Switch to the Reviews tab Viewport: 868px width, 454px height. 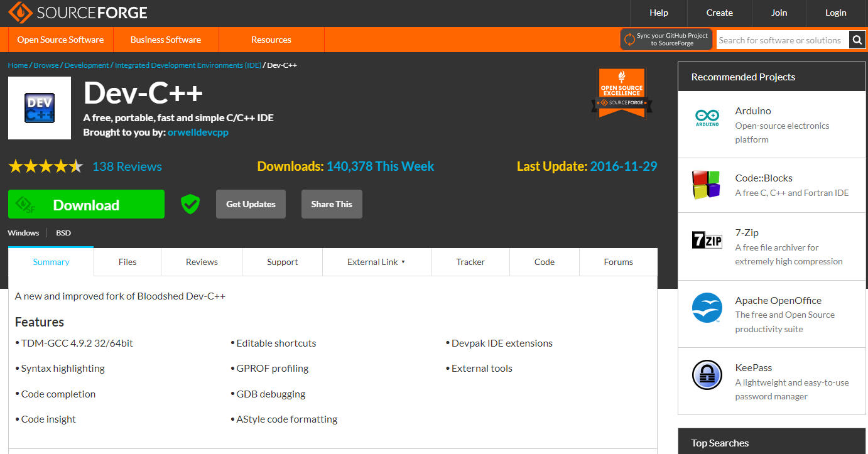202,262
